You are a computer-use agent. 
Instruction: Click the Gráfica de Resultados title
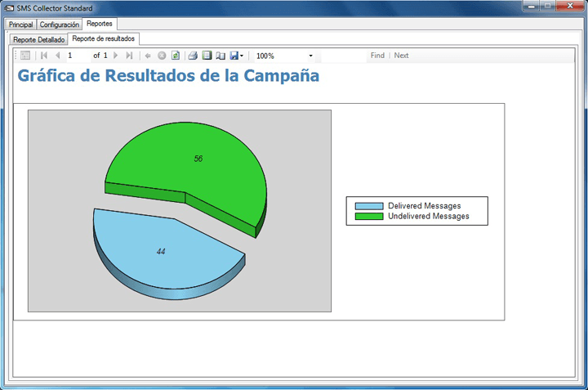point(168,75)
